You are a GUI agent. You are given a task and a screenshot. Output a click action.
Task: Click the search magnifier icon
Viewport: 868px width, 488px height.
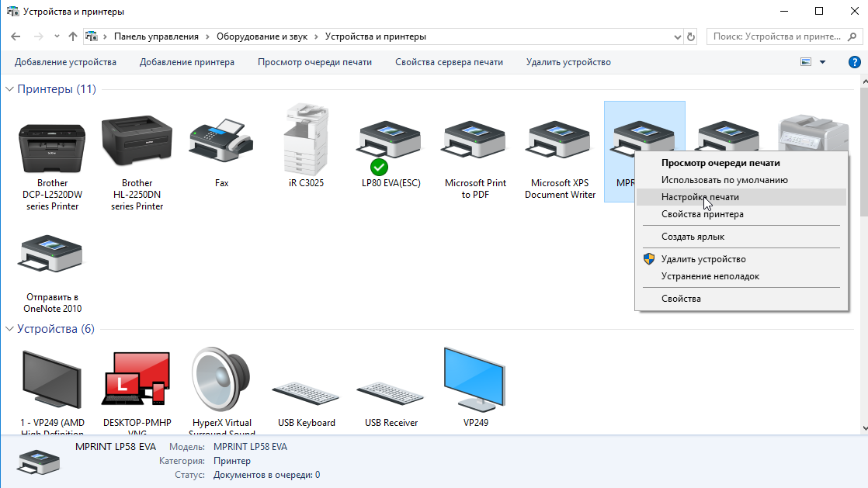pos(852,36)
